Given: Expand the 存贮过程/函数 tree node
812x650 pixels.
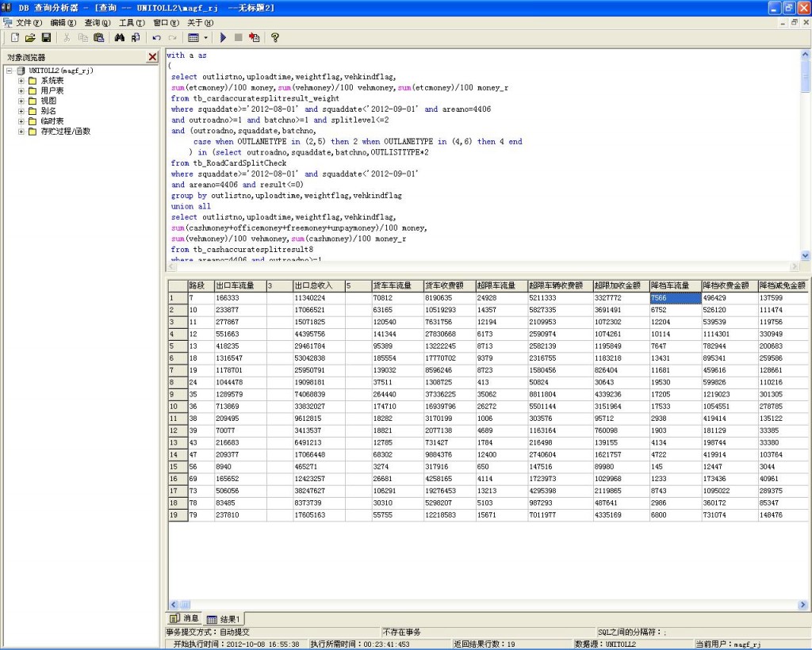Looking at the screenshot, I should [x=22, y=132].
